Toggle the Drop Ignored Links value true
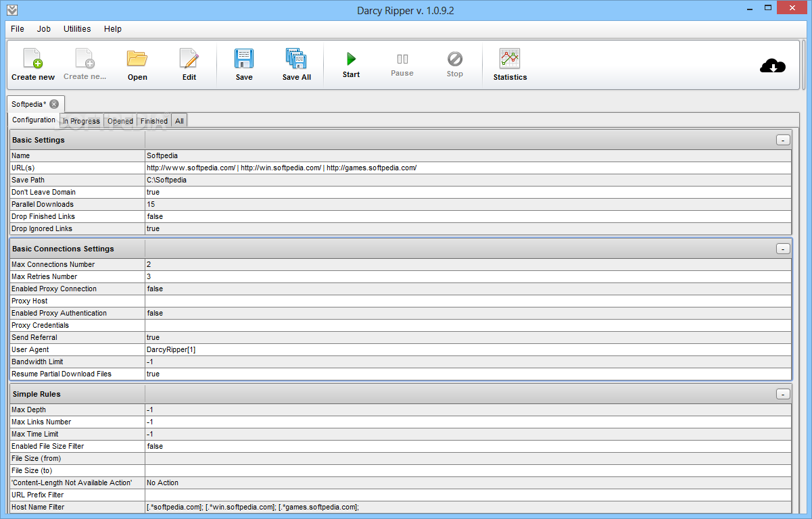 [468, 228]
